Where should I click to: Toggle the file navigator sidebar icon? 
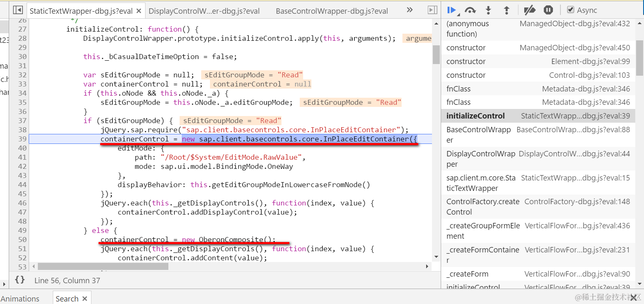click(x=17, y=10)
